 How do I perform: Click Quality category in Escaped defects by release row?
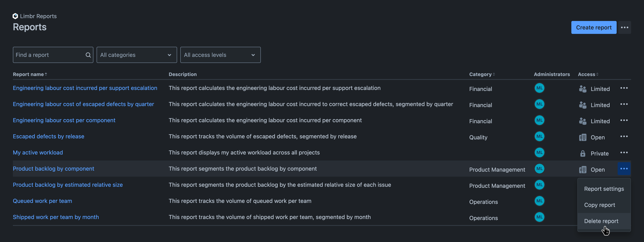click(x=478, y=137)
